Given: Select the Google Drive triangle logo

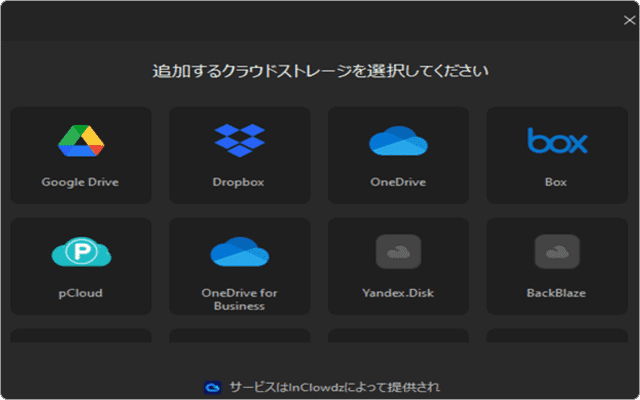Looking at the screenshot, I should [81, 141].
